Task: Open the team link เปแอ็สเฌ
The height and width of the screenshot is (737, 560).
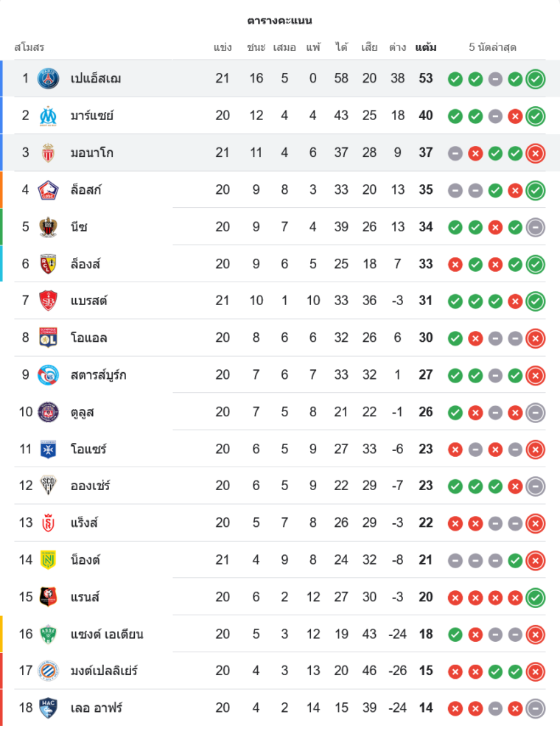Action: (96, 78)
